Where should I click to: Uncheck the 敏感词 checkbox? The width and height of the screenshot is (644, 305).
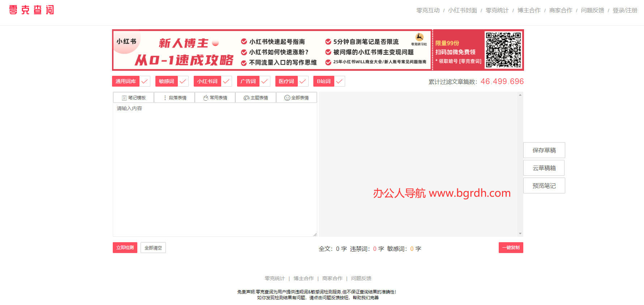(183, 81)
